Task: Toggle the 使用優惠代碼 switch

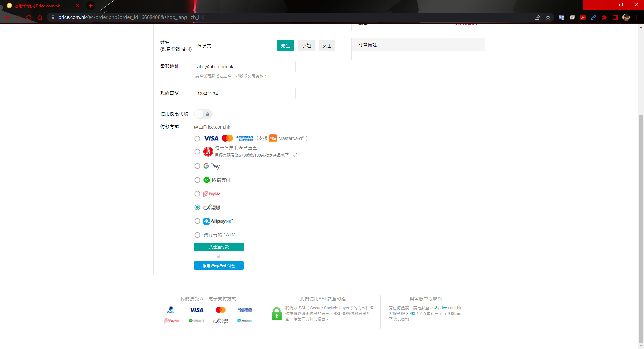Action: pos(203,114)
